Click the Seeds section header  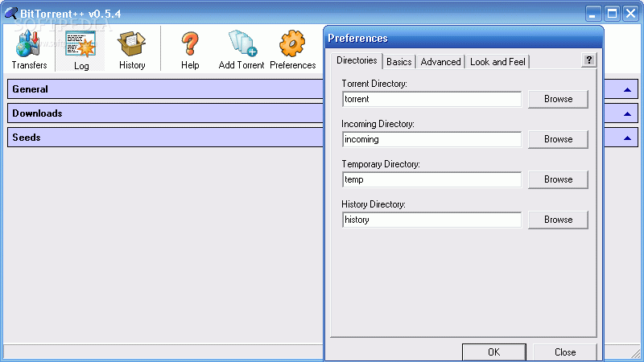166,138
